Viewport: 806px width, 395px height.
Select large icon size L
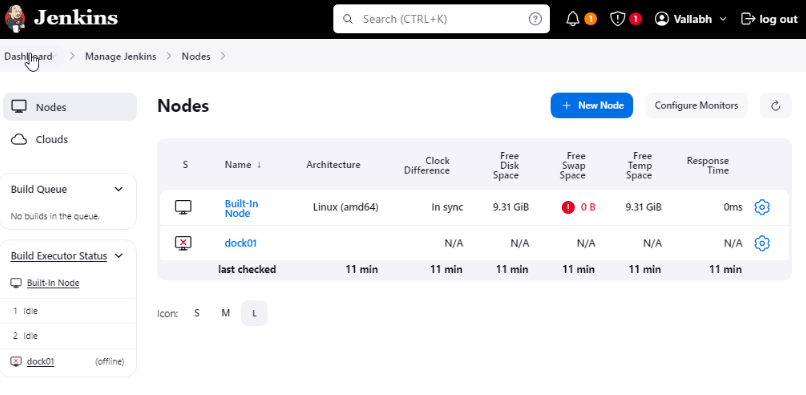coord(254,313)
